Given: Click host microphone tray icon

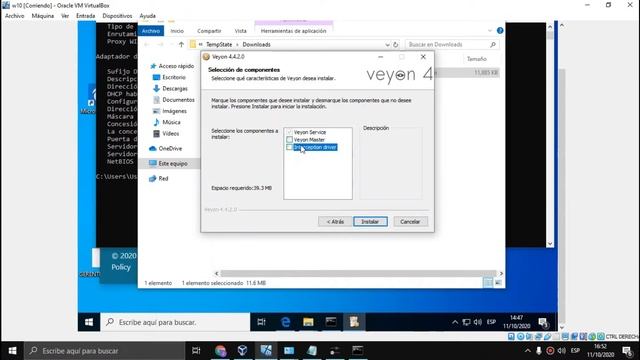Looking at the screenshot, I should (539, 351).
